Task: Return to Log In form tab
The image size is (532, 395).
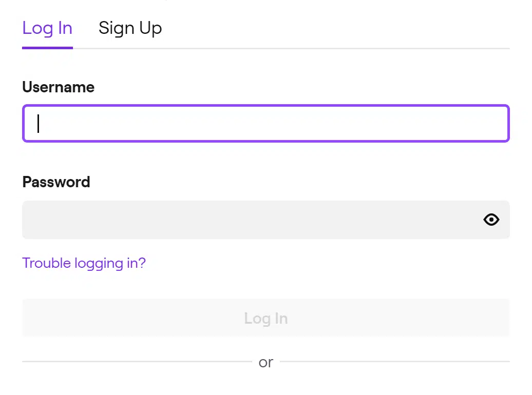Action: (47, 28)
